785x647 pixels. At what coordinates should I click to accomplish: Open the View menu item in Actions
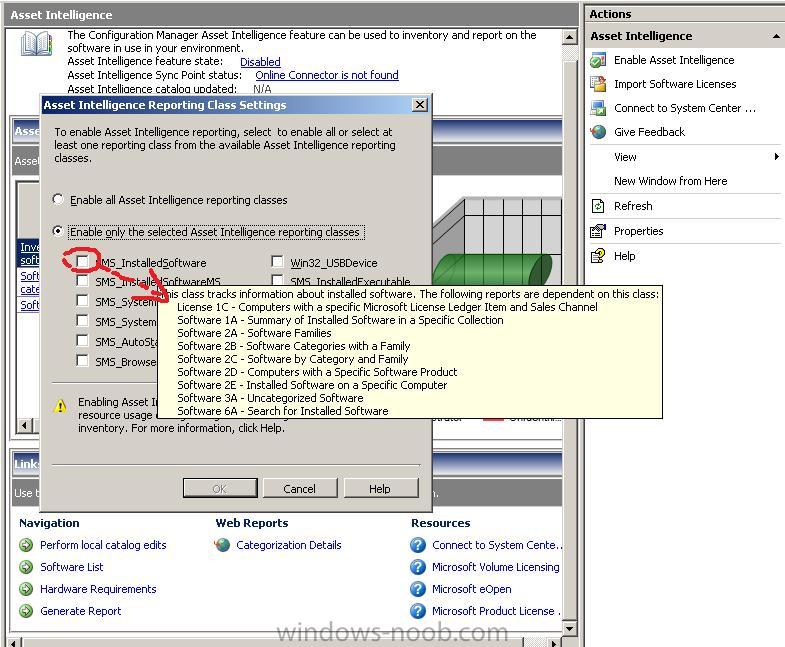(x=625, y=157)
